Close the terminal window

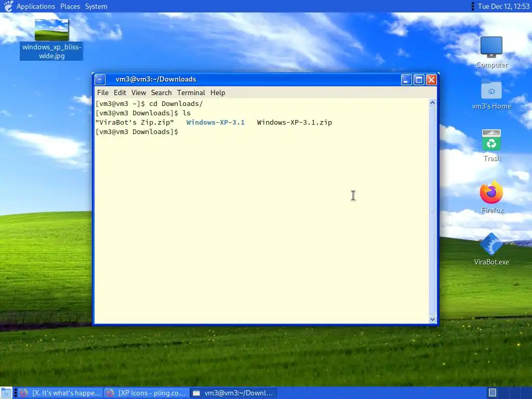point(431,79)
